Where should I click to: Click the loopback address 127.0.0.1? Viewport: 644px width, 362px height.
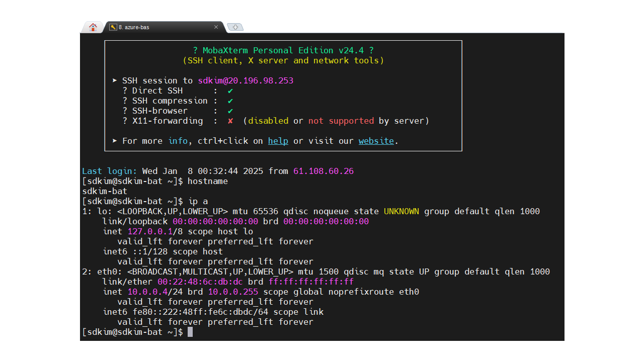[150, 231]
